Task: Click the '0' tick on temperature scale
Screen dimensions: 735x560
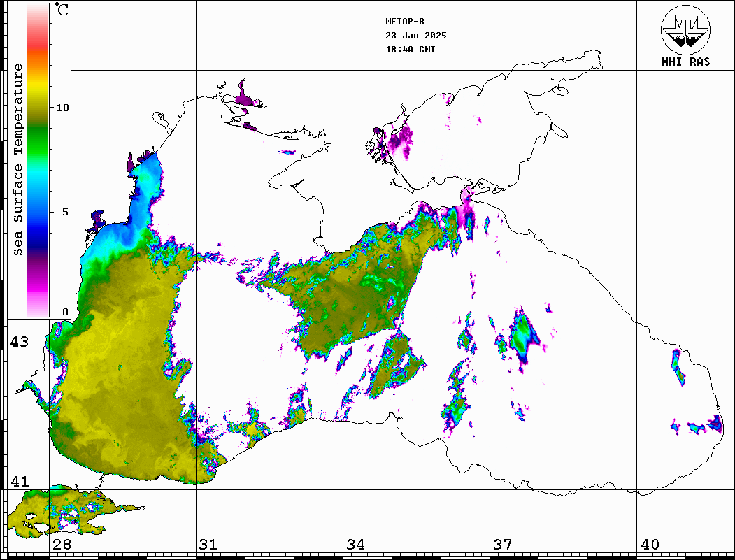Action: tap(65, 312)
